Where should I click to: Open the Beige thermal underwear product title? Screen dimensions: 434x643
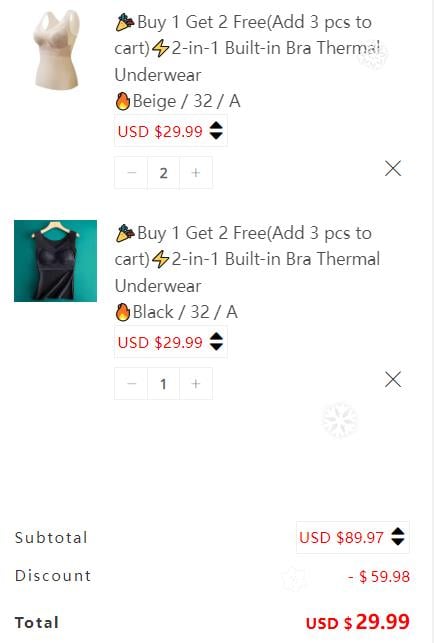click(247, 48)
